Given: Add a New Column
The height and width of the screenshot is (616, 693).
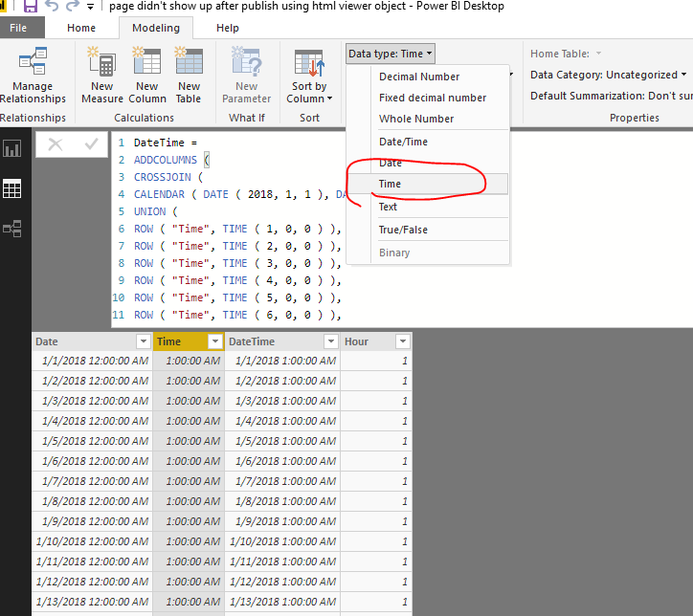Looking at the screenshot, I should pyautogui.click(x=147, y=75).
